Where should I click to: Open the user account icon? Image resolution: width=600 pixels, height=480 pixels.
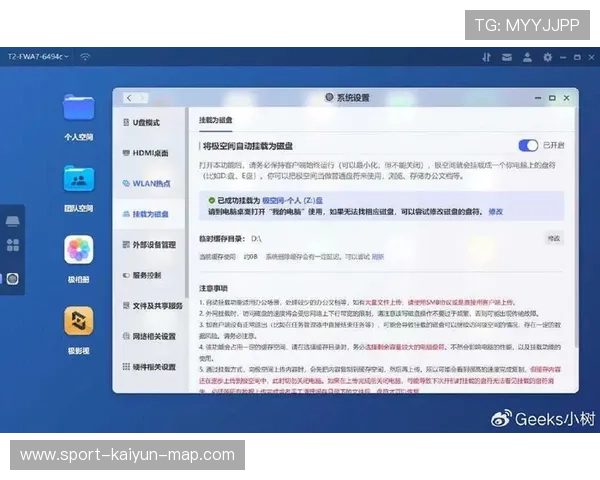[x=527, y=57]
